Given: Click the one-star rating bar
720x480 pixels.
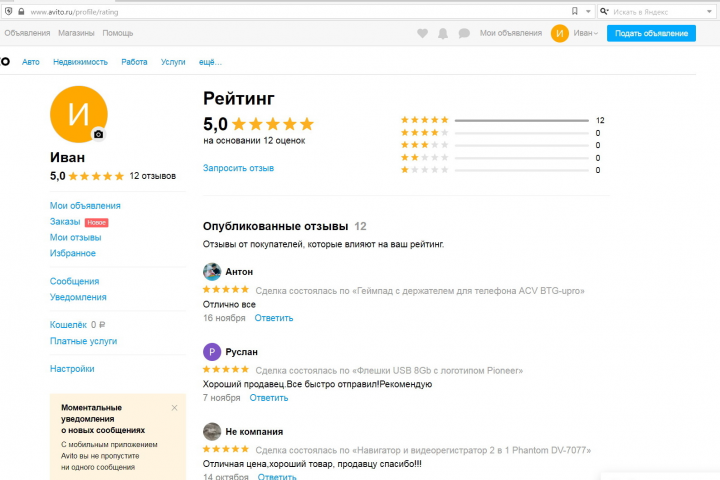Looking at the screenshot, I should [x=522, y=170].
